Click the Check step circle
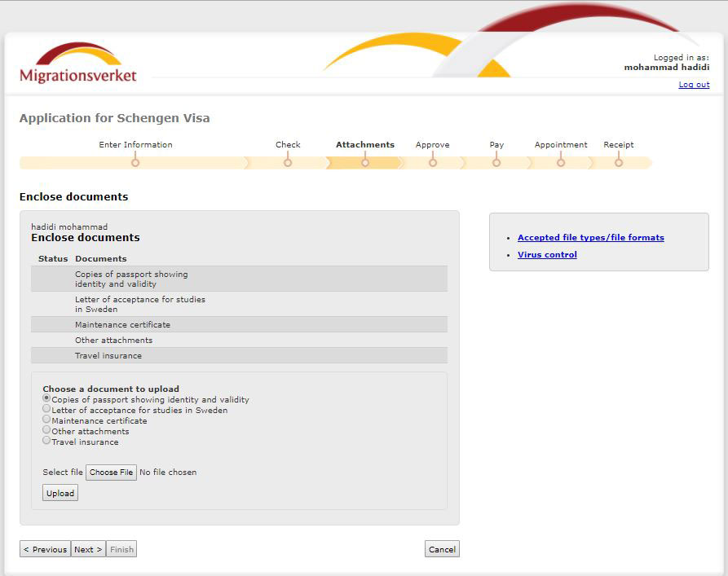728x576 pixels. tap(288, 162)
